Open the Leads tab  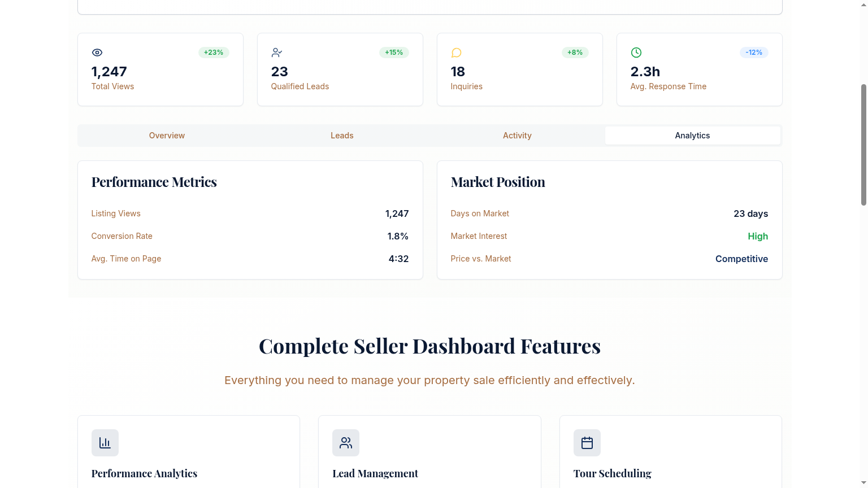(x=342, y=136)
